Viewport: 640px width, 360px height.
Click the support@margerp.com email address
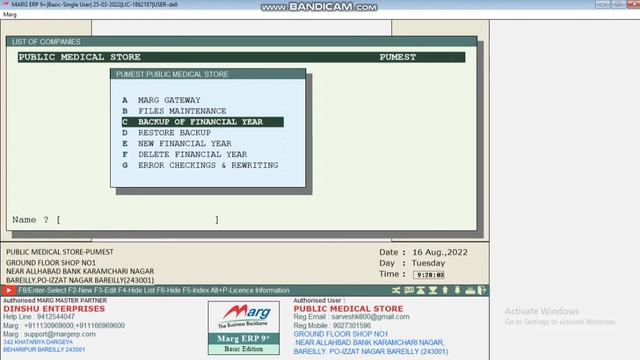point(60,334)
